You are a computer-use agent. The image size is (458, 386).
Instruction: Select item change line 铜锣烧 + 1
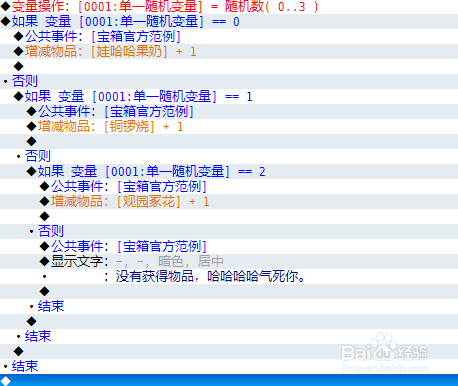pos(229,127)
